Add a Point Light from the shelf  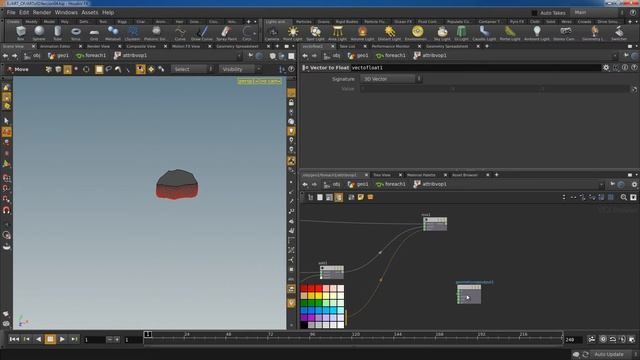click(293, 33)
